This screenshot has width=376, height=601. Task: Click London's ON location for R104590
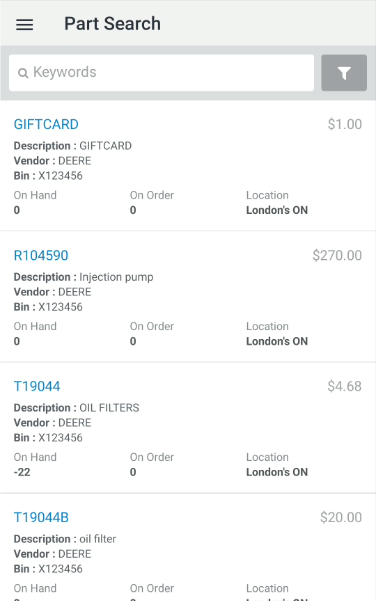pos(277,341)
